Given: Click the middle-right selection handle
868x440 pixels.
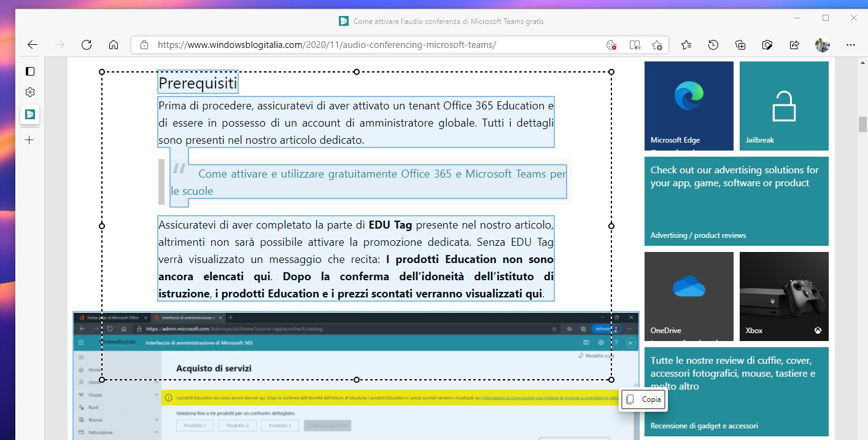Looking at the screenshot, I should [611, 226].
